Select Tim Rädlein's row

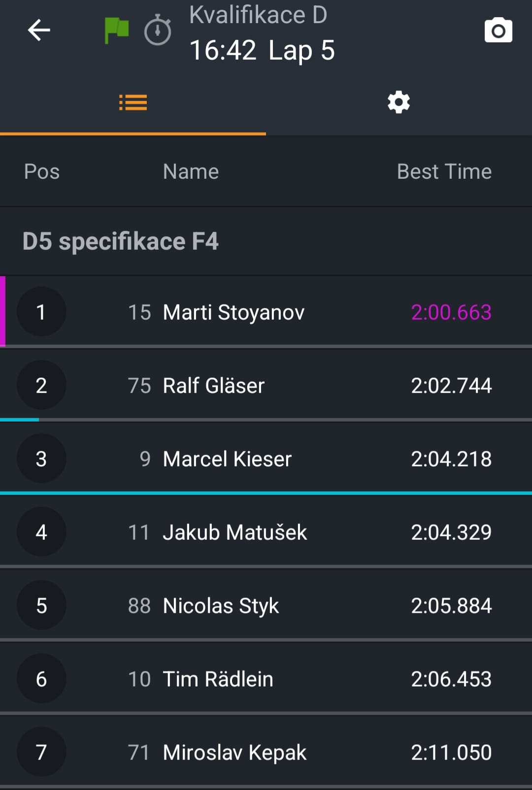(218, 679)
